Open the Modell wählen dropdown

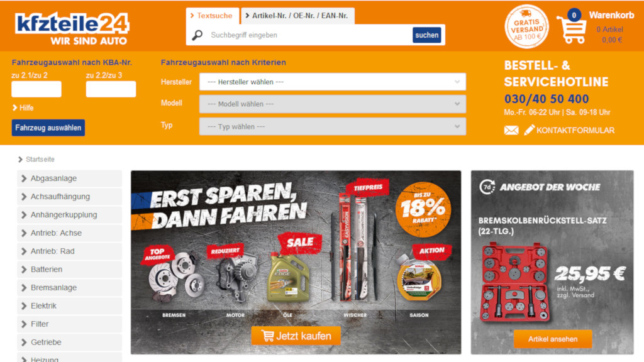tap(333, 104)
